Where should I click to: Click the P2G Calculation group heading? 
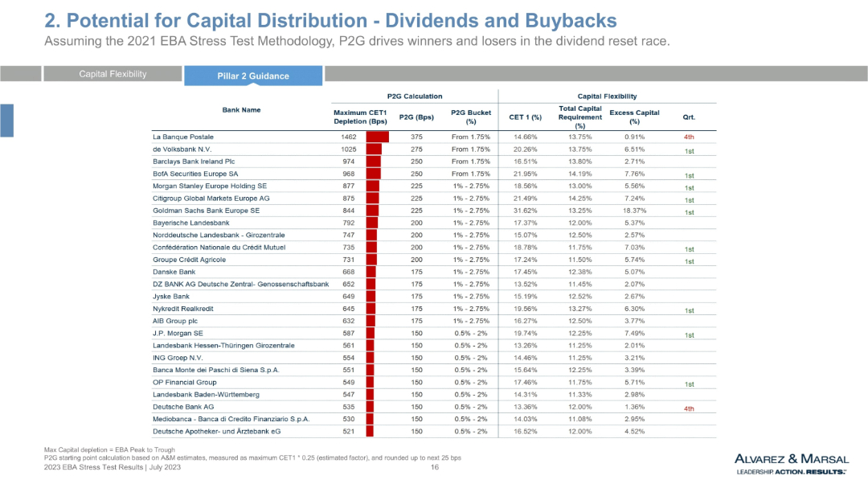415,96
